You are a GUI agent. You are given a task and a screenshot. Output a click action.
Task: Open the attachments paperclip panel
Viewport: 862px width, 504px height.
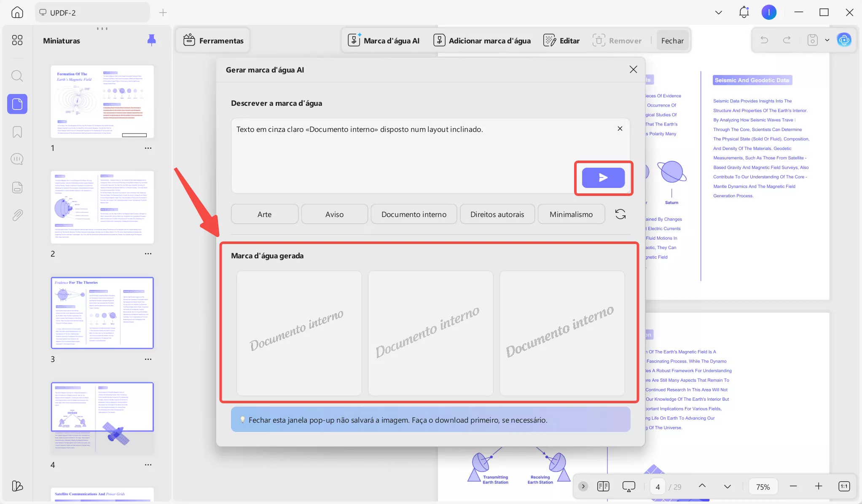click(17, 215)
